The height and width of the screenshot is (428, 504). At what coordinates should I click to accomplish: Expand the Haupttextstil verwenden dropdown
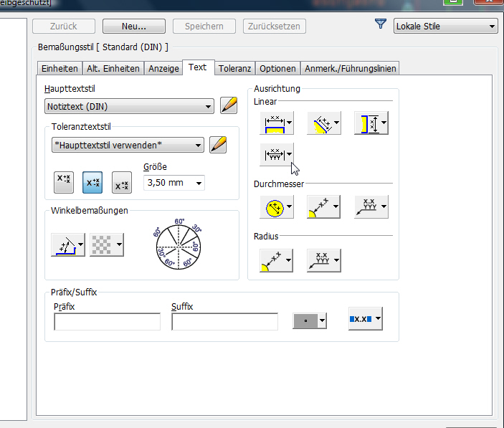[199, 146]
